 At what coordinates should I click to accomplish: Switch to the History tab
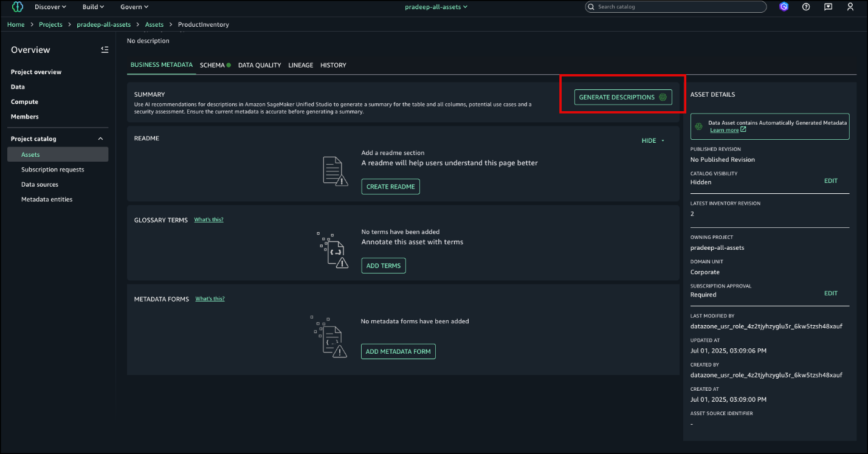pyautogui.click(x=333, y=65)
